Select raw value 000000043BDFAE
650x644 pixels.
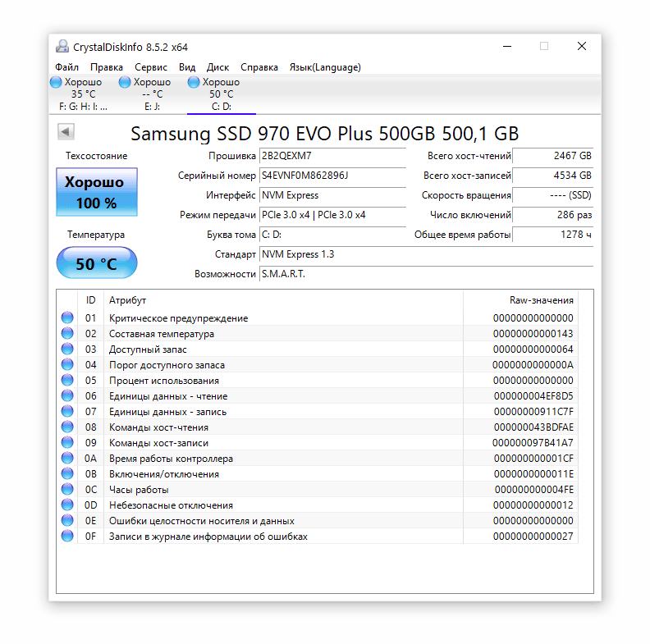click(533, 427)
